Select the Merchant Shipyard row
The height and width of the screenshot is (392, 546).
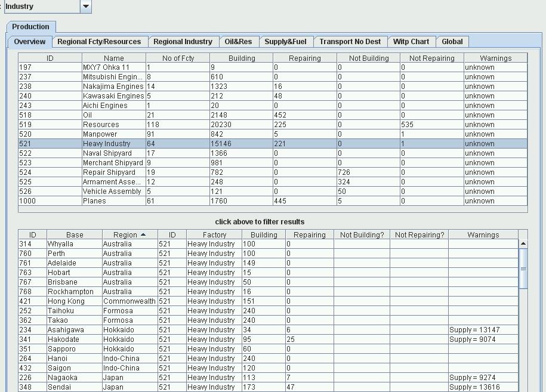(x=273, y=163)
